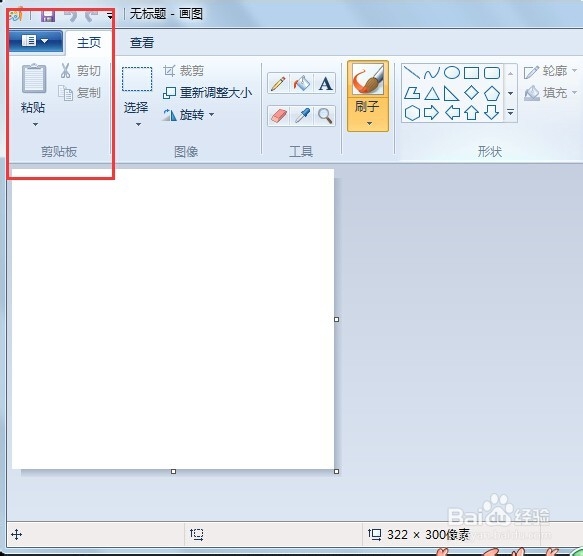Open the 旋转 rotate dropdown
The width and height of the screenshot is (583, 556).
tap(189, 115)
